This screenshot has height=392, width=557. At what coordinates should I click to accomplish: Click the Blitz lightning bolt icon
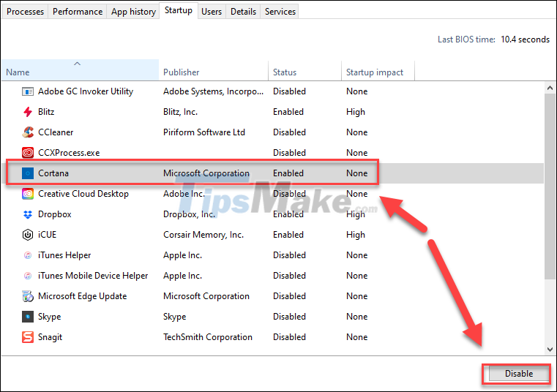point(28,112)
